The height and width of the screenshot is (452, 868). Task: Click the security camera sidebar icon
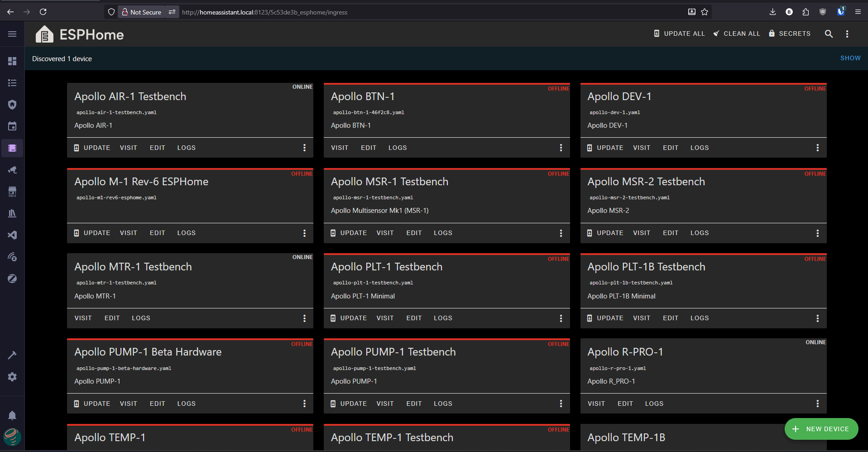[12, 170]
